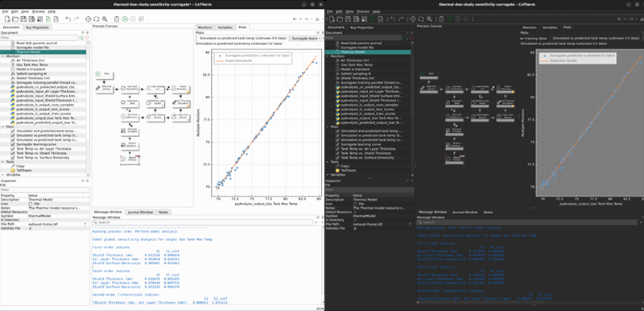
Task: Switch to Variables tab in dark window
Action: pos(550,27)
